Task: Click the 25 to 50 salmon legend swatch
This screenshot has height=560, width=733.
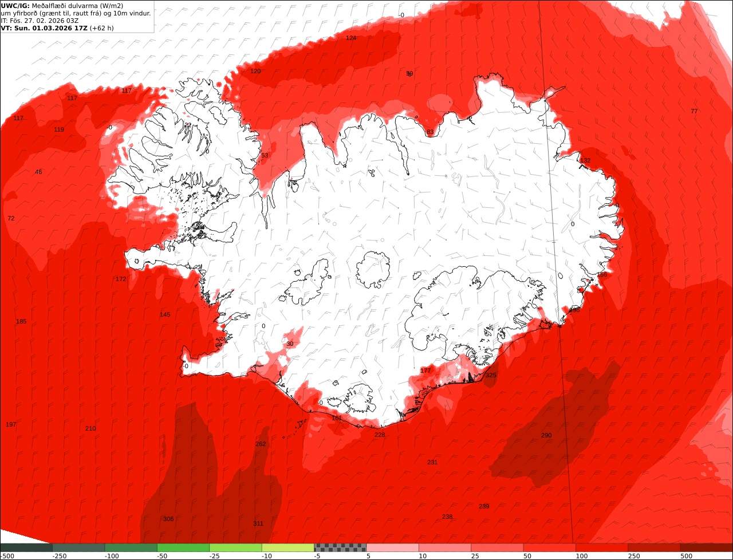Action: pos(497,547)
